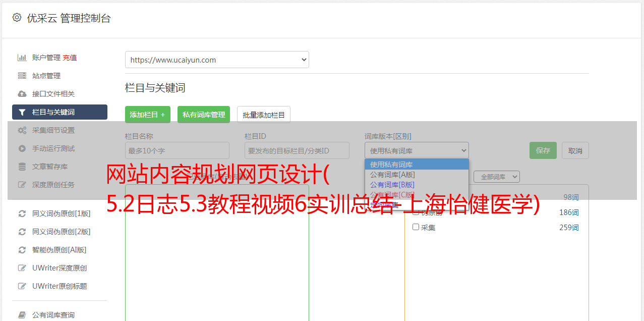This screenshot has width=644, height=321.
Task: Click the bar chart icon for 账户管理
Action: (x=22, y=58)
